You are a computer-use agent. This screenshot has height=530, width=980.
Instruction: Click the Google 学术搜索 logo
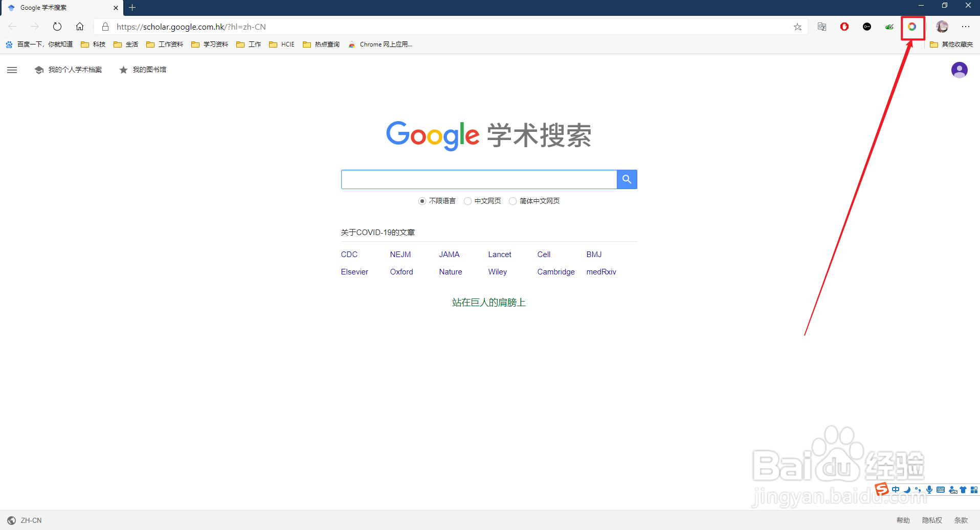488,135
